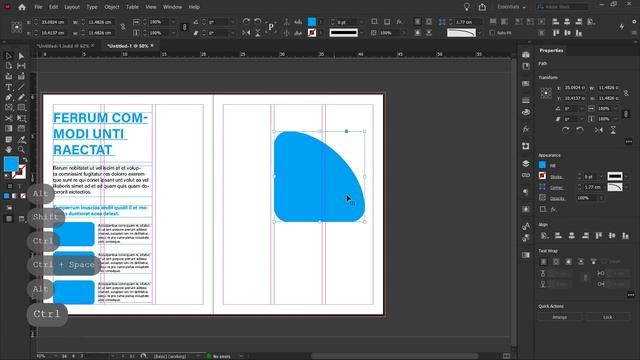Select the Direct Selection tool

pos(21,56)
